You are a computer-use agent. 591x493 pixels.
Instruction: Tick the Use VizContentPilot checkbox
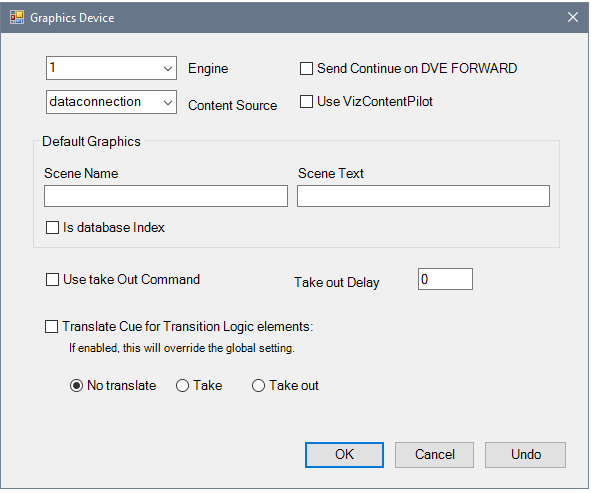[x=306, y=102]
